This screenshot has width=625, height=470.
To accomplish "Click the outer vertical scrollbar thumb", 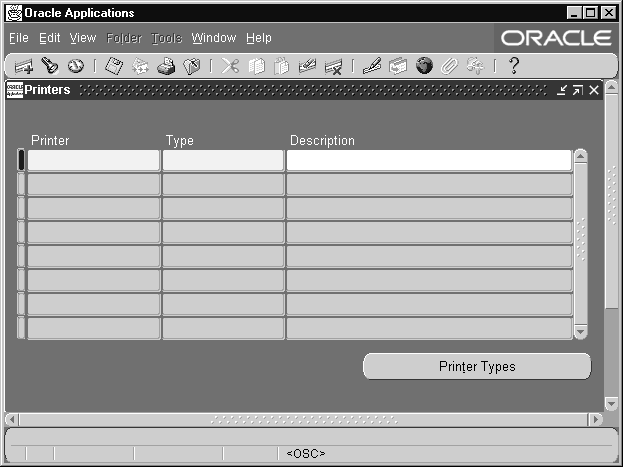I will pyautogui.click(x=612, y=201).
